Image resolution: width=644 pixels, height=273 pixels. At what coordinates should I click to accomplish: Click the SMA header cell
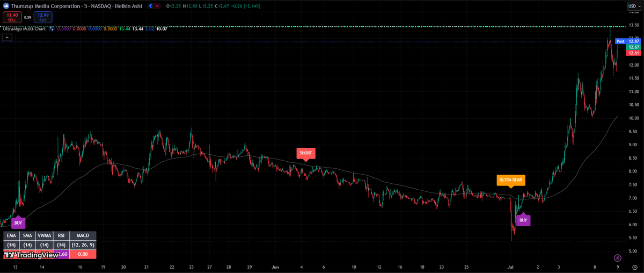click(27, 235)
